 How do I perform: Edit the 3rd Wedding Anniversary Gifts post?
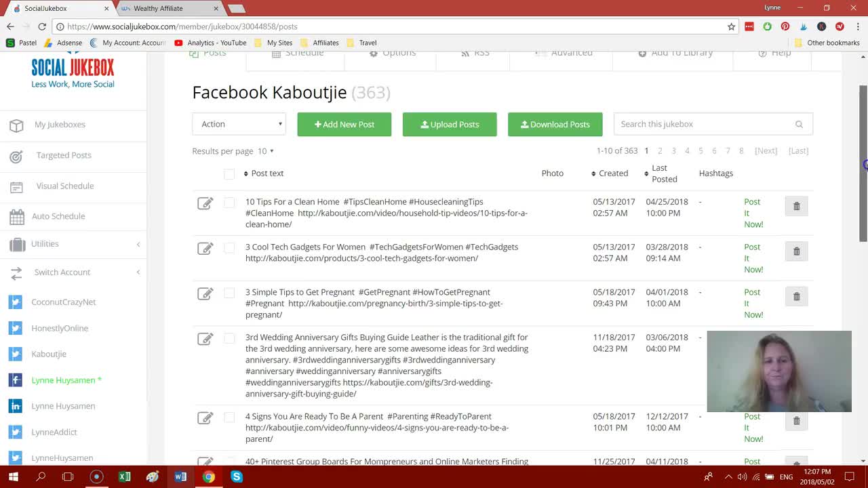pos(205,339)
